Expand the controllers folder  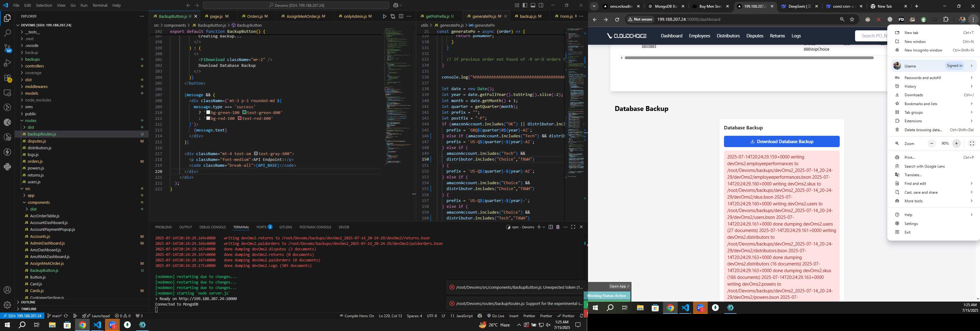coord(34,66)
